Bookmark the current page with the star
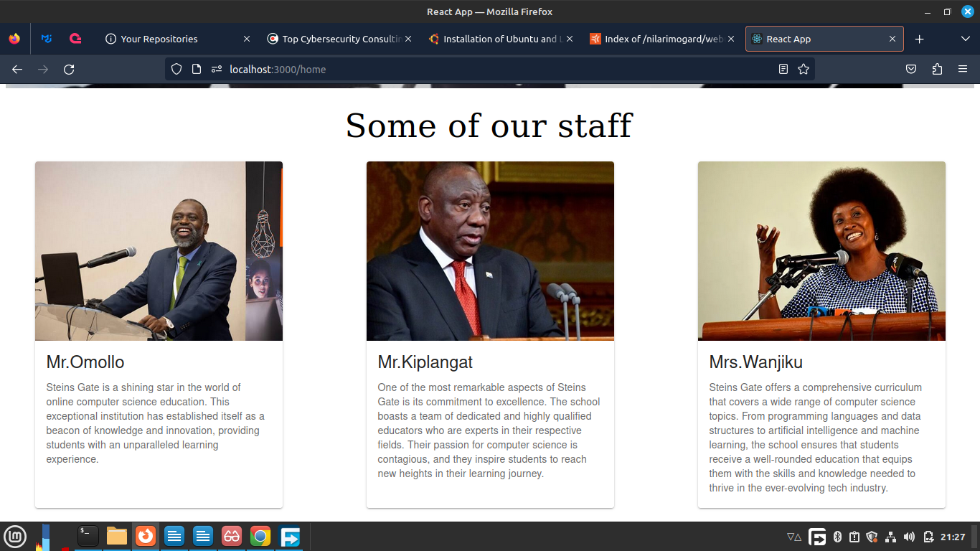This screenshot has width=980, height=551. coord(804,69)
